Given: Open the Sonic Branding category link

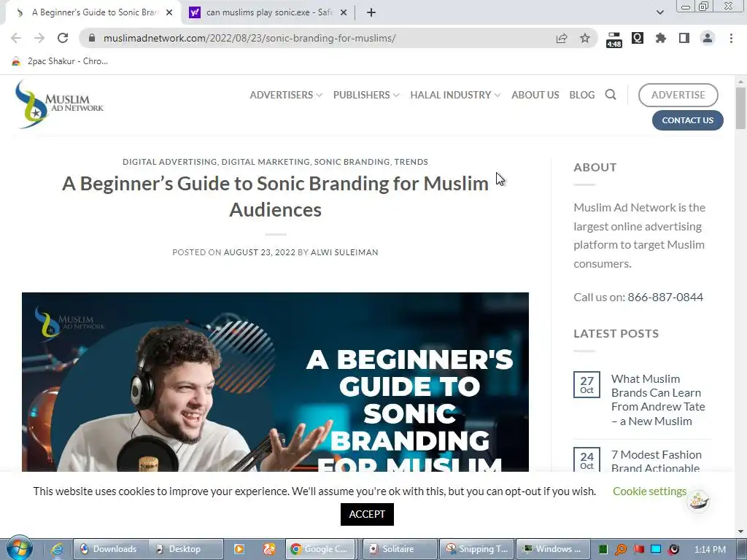Looking at the screenshot, I should [x=352, y=162].
